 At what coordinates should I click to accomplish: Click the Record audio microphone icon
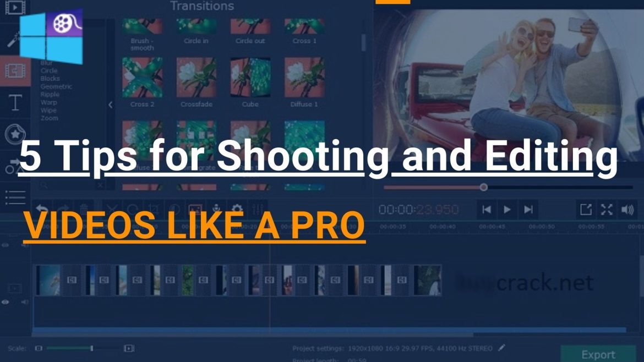(217, 206)
